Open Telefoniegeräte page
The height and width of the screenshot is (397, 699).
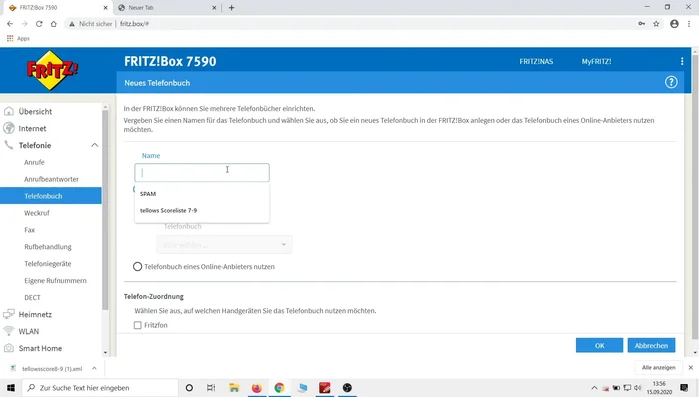coord(48,264)
